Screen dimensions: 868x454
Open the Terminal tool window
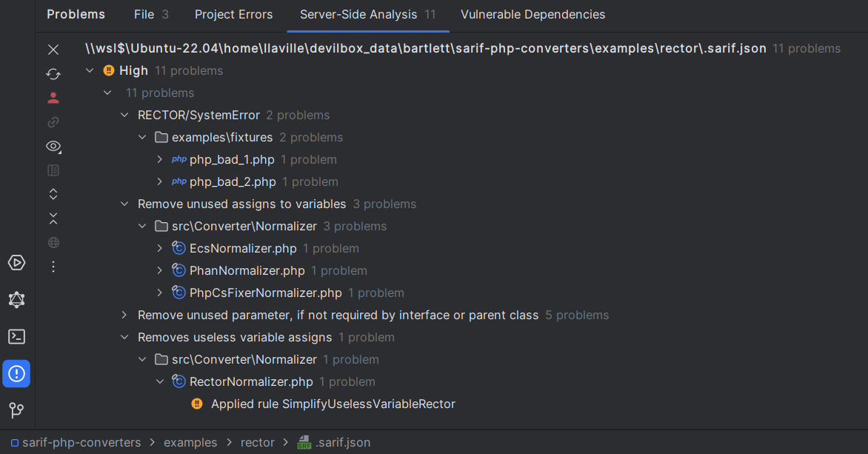[16, 336]
